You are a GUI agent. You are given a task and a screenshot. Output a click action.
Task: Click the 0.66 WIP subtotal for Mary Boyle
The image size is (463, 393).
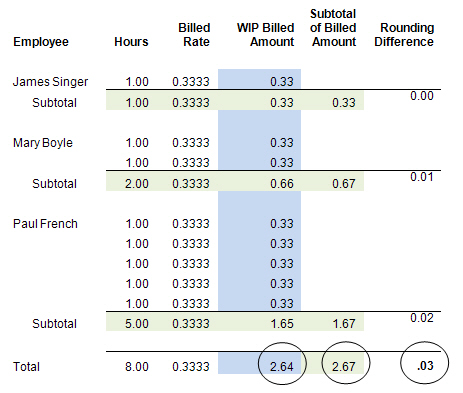coord(282,184)
